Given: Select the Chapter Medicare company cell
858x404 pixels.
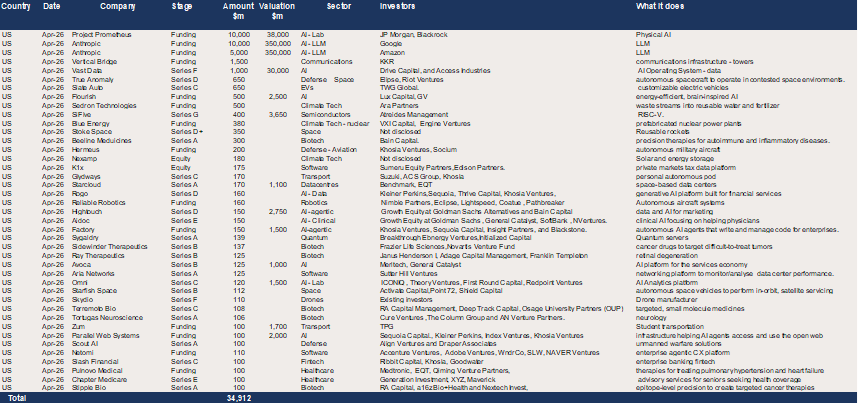Looking at the screenshot, I should pos(99,379).
